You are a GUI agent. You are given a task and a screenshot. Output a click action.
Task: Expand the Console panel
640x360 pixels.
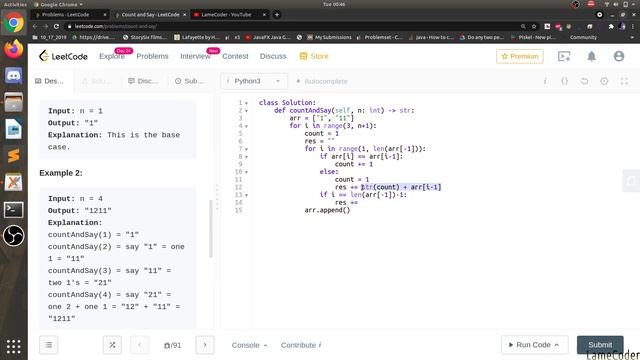point(249,345)
